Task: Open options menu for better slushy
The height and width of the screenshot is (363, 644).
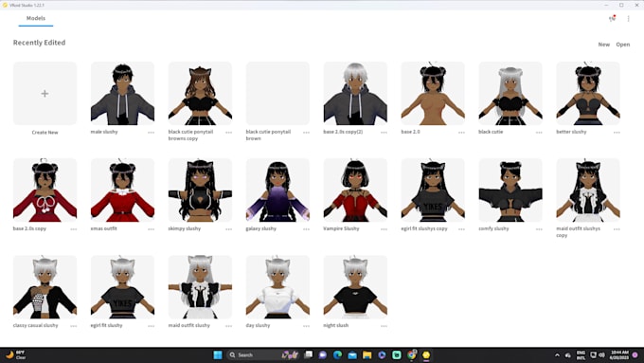Action: 617,133
